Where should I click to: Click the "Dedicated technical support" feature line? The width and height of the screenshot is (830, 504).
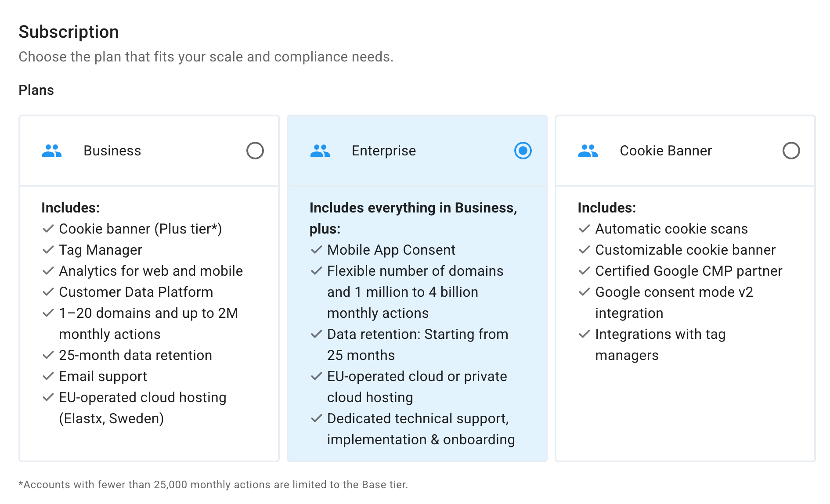point(418,418)
